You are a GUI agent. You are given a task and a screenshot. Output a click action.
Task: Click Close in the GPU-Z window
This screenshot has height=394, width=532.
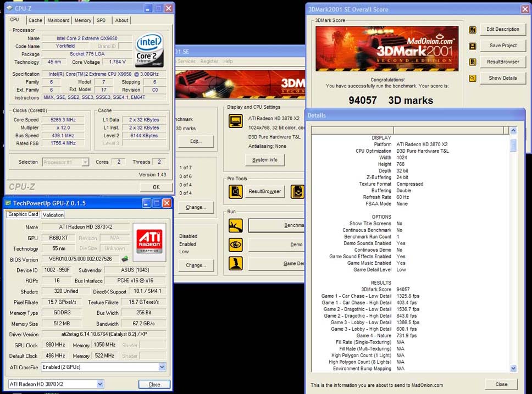(154, 385)
